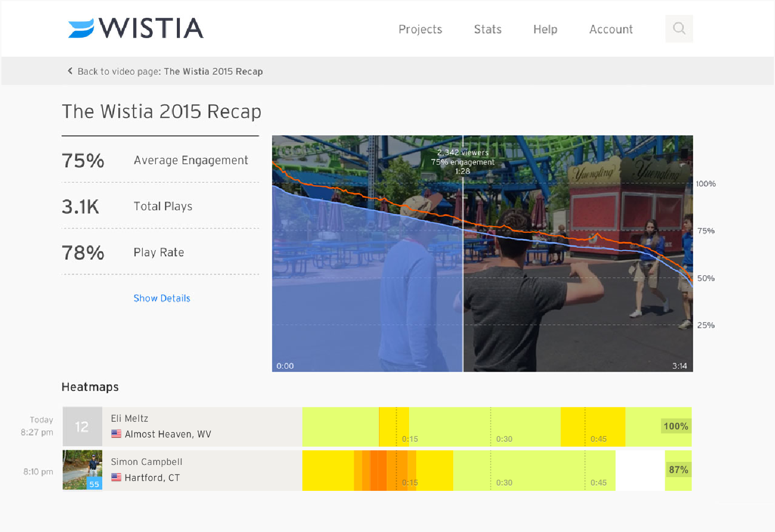775x532 pixels.
Task: Click the 3:14 end time label
Action: [x=679, y=366]
